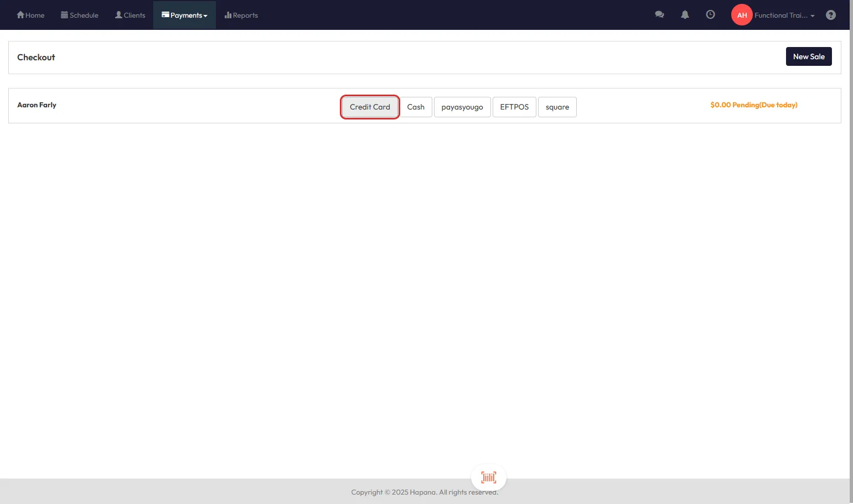The image size is (853, 504).
Task: Click the notifications bell icon
Action: [685, 15]
